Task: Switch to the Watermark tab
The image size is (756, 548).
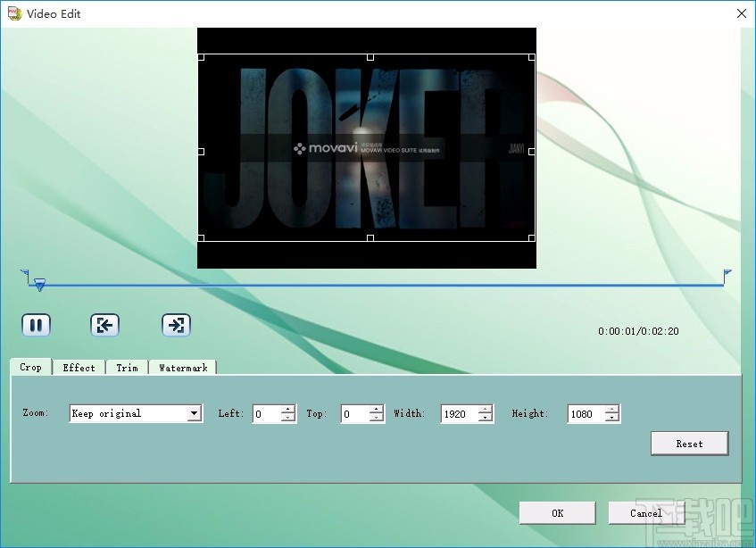Action: click(x=183, y=367)
